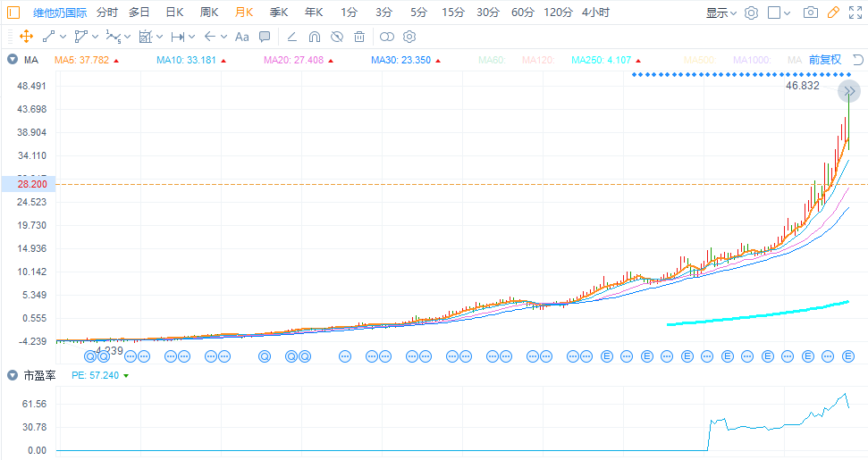868x460 pixels.
Task: Toggle the left sidebar panel icon
Action: tap(13, 13)
